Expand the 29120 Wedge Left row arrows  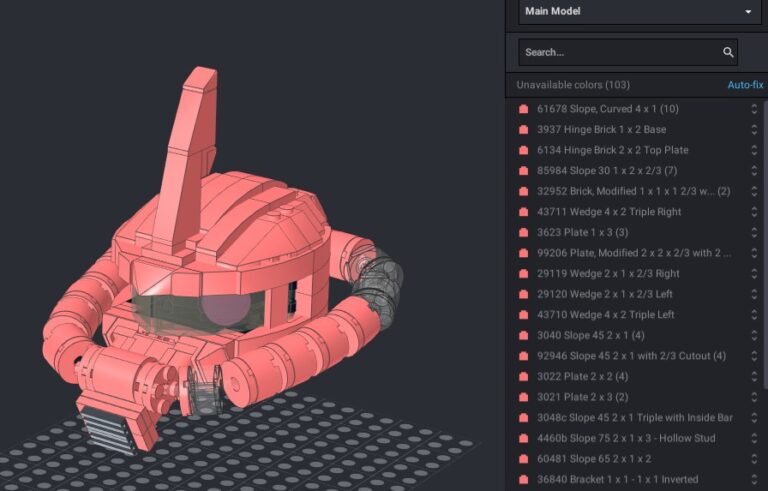(754, 294)
